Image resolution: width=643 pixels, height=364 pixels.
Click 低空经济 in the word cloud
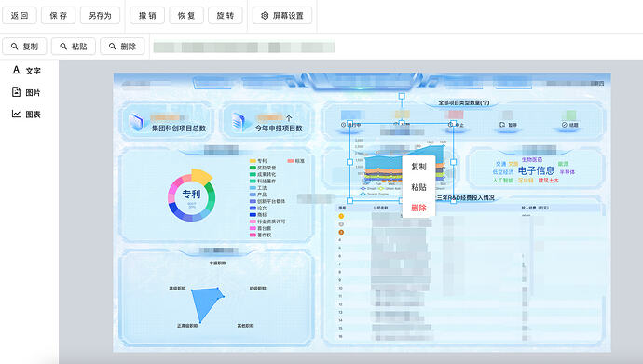pos(503,172)
